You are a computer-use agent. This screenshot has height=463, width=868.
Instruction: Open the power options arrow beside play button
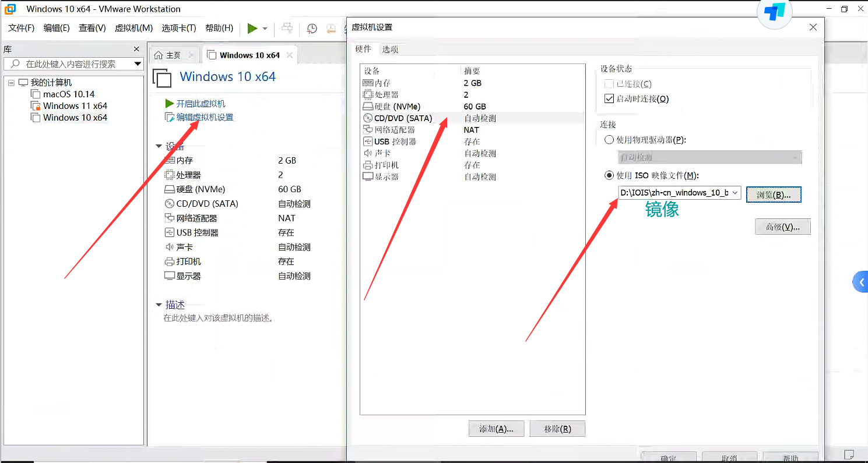(x=265, y=29)
